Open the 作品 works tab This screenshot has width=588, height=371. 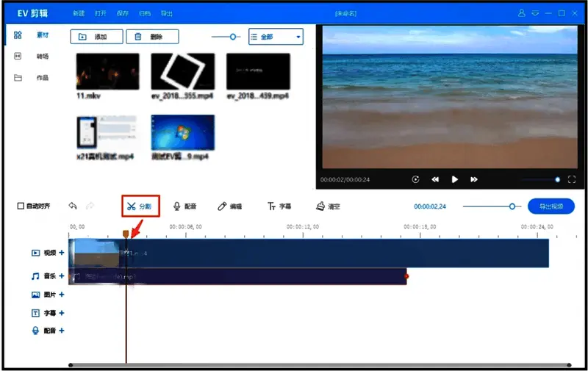(43, 77)
